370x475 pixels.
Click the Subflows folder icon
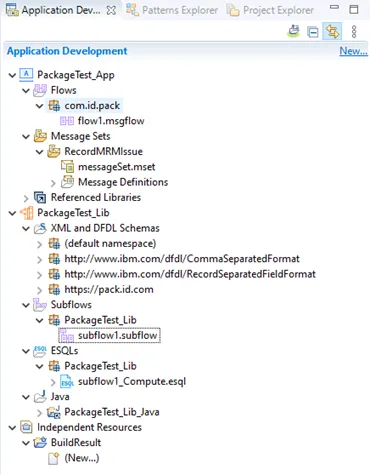[40, 305]
